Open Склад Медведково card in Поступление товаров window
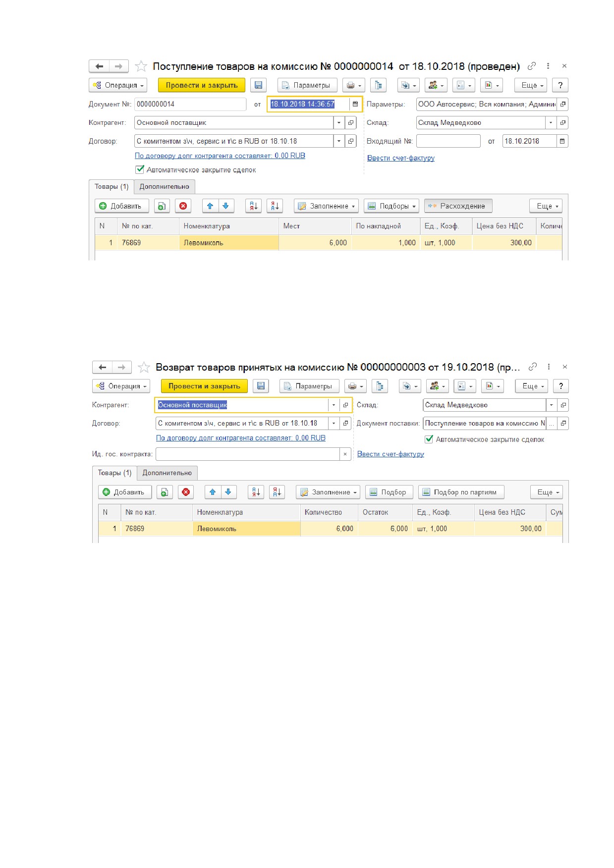The image size is (614, 868). point(562,123)
